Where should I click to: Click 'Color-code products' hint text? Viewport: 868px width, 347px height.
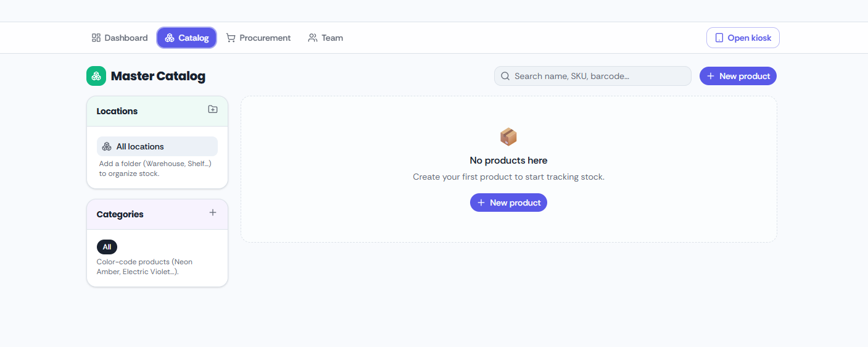145,267
